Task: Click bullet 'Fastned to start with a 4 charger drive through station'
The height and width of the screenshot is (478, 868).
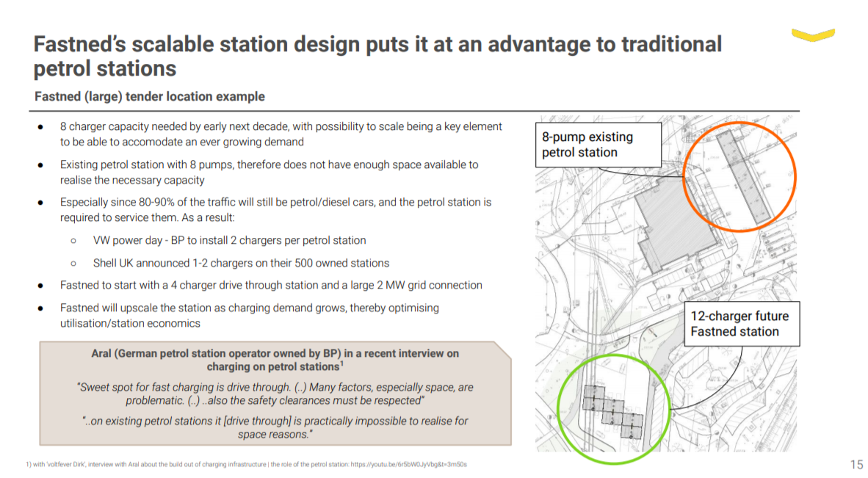Action: click(x=271, y=285)
